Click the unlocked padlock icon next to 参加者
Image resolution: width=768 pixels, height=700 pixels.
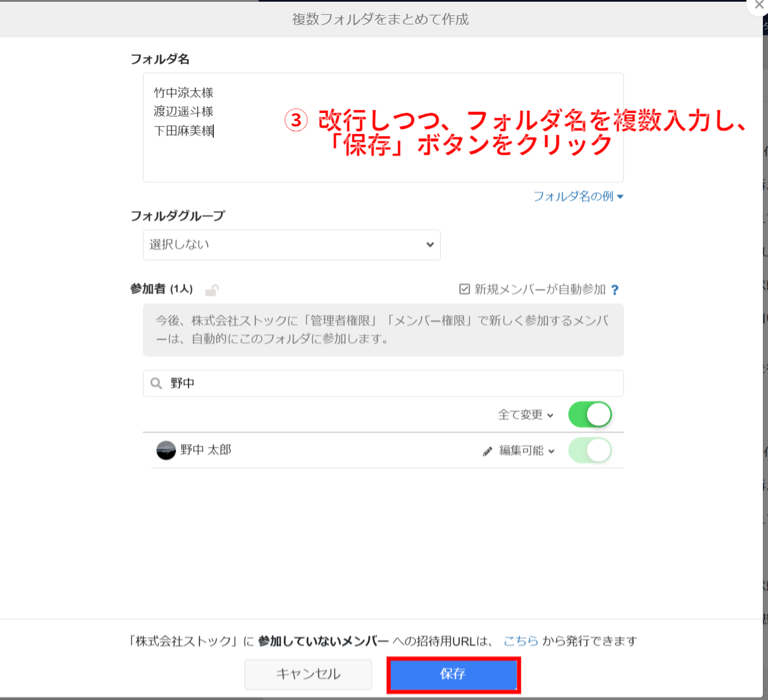tap(213, 289)
